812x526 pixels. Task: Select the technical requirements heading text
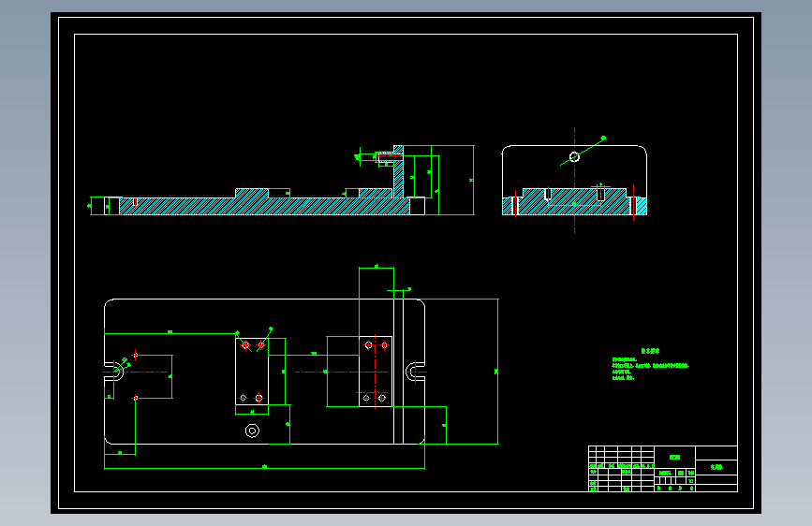[650, 350]
